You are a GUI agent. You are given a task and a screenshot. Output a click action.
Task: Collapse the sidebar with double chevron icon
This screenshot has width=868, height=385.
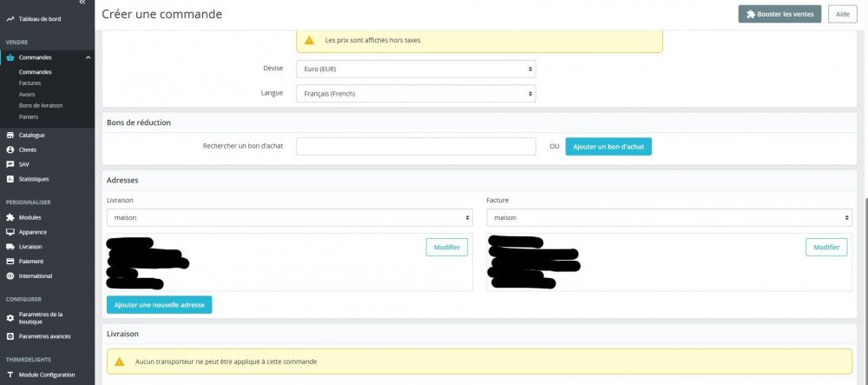point(82,3)
